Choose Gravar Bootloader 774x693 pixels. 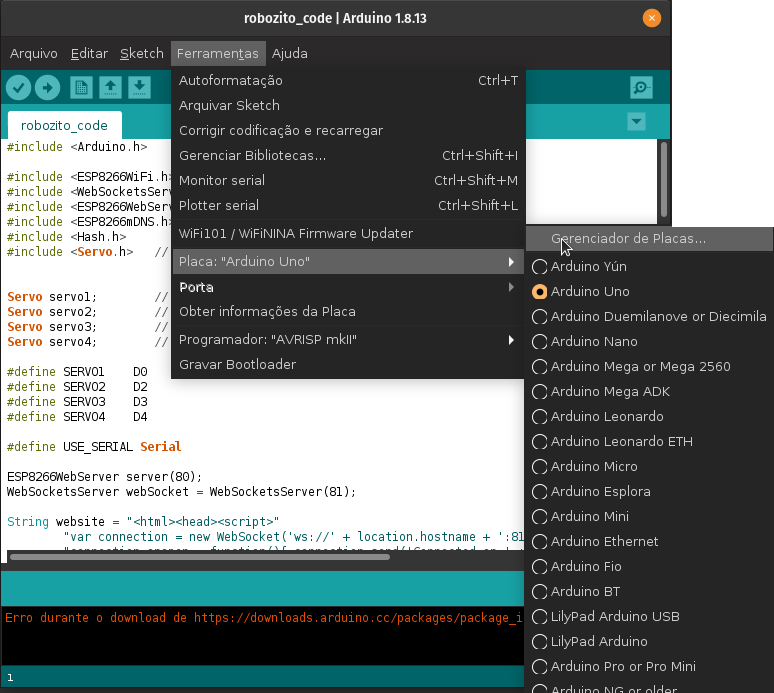[x=348, y=365]
